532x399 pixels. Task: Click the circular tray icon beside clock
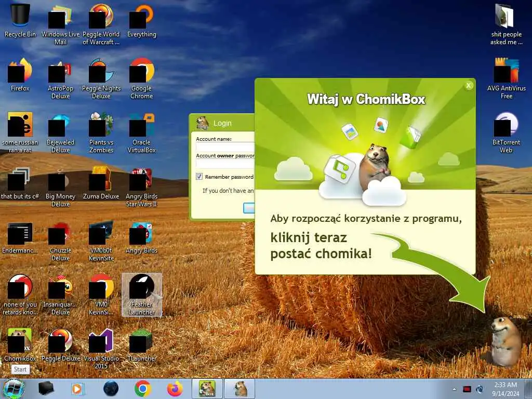(480, 389)
